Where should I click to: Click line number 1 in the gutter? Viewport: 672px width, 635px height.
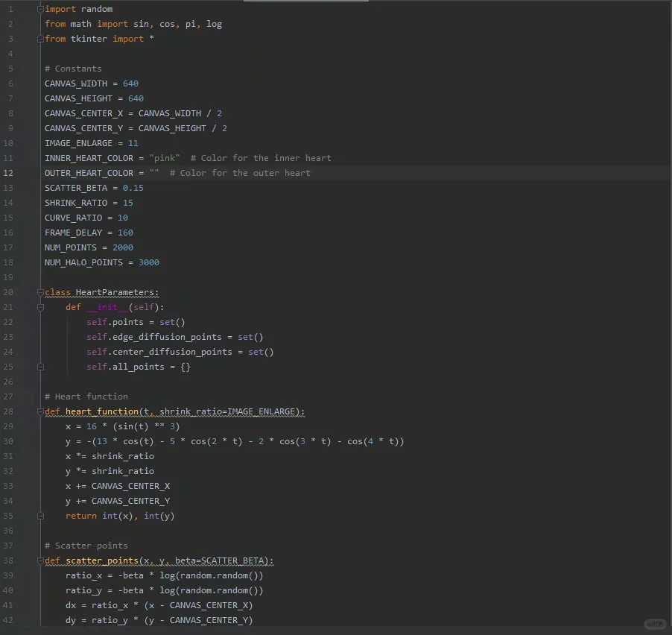pyautogui.click(x=10, y=9)
